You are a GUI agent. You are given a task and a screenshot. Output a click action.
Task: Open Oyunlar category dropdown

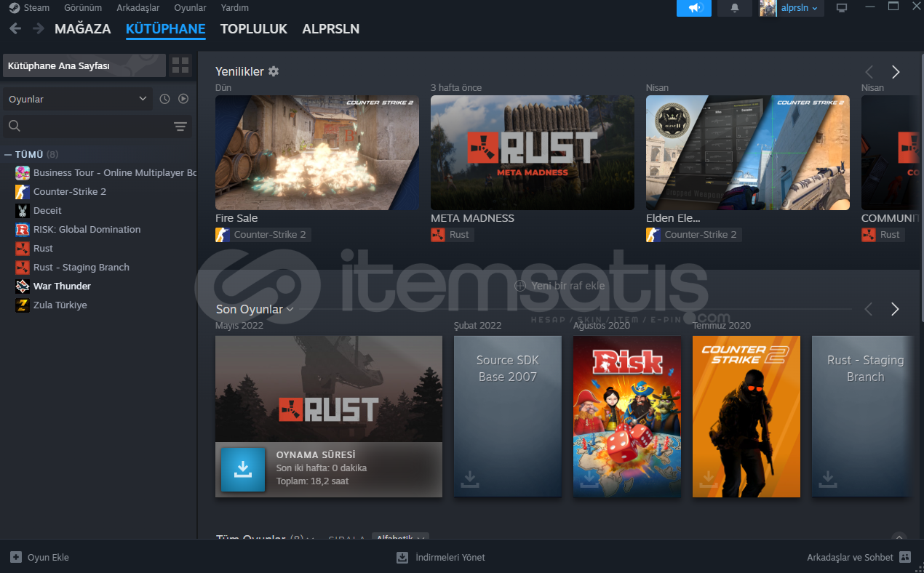click(x=77, y=99)
